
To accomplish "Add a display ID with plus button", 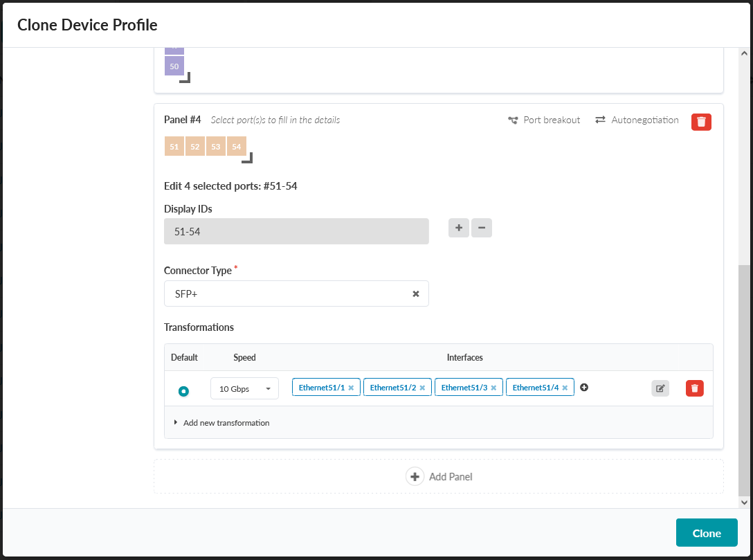I will 459,228.
